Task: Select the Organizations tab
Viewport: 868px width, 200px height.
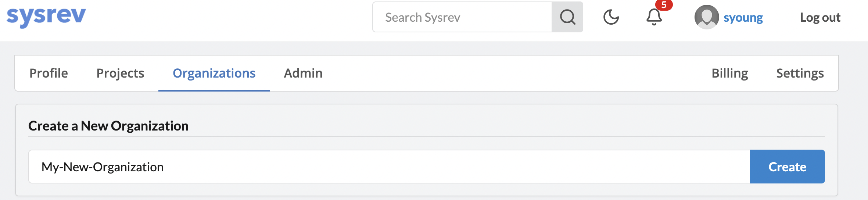Action: pos(214,74)
